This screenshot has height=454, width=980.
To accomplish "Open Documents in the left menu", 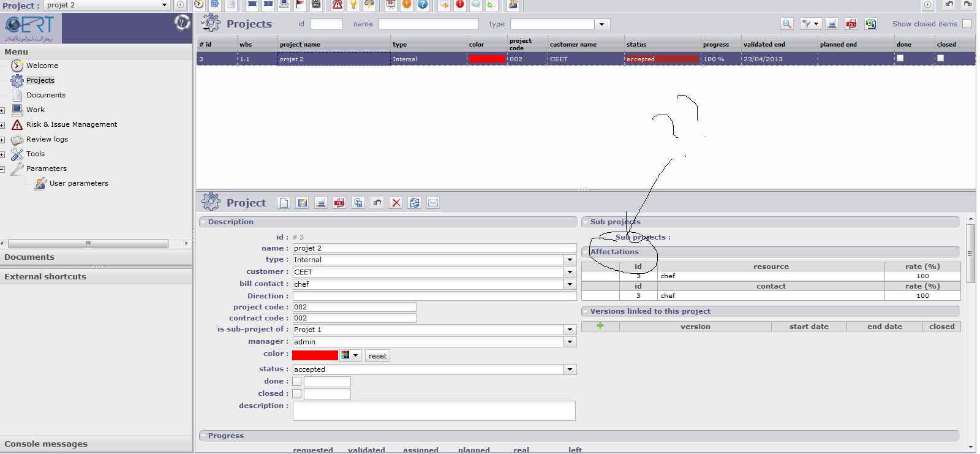I will pos(46,95).
